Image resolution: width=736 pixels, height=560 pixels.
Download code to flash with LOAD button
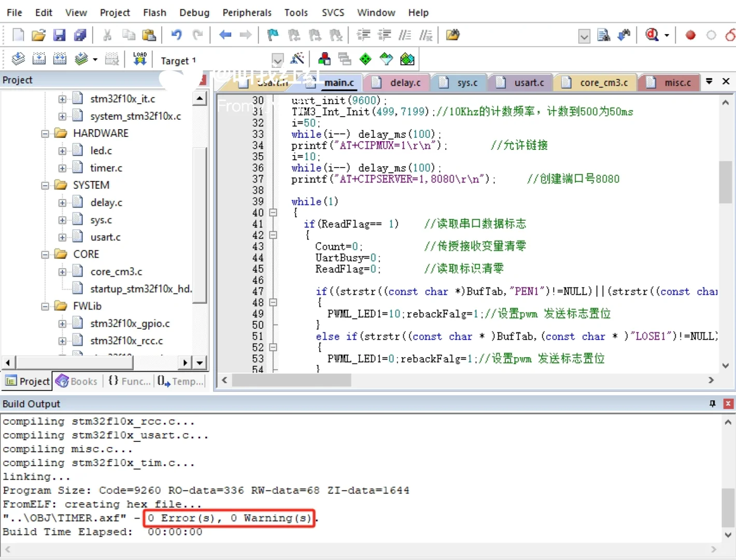139,59
